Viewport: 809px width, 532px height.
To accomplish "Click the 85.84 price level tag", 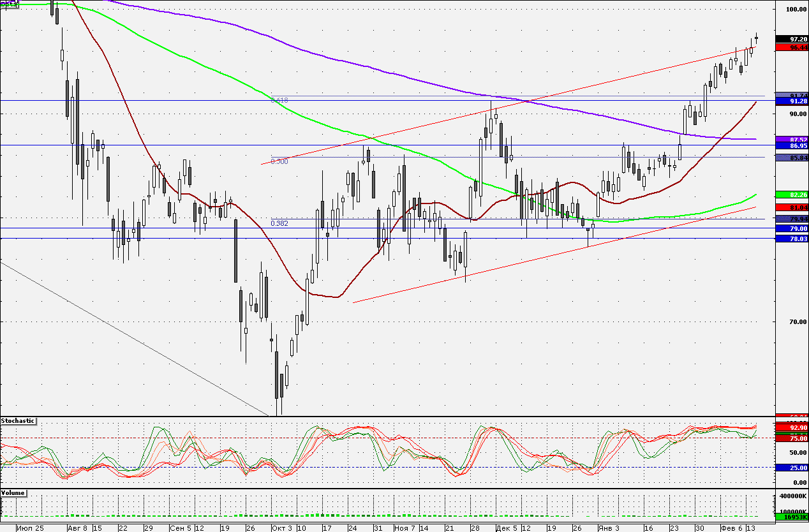I will (x=792, y=158).
